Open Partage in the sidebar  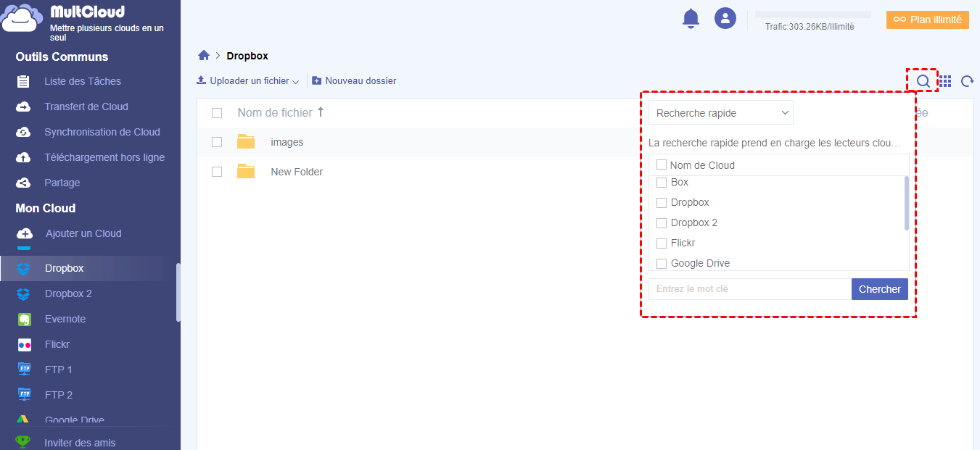pos(62,183)
